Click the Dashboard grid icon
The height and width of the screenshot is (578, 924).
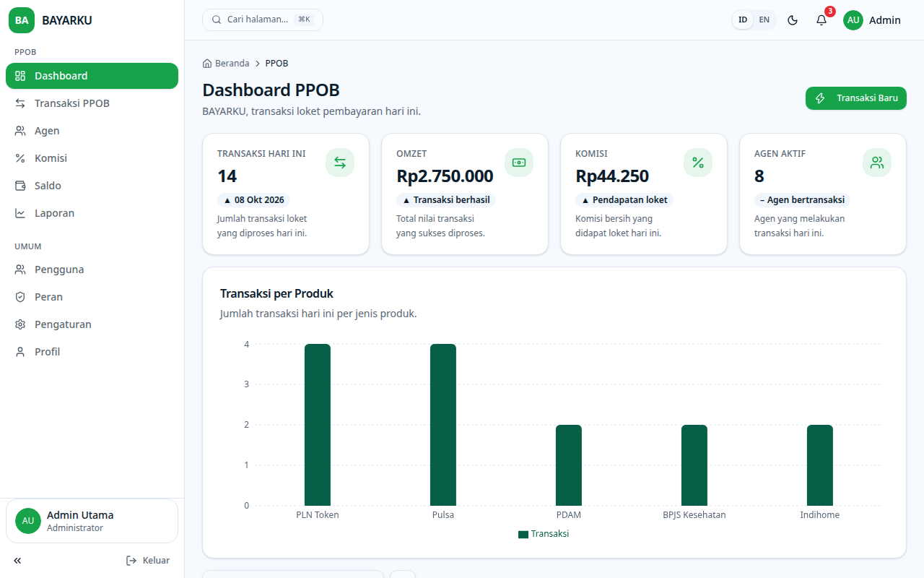tap(20, 76)
